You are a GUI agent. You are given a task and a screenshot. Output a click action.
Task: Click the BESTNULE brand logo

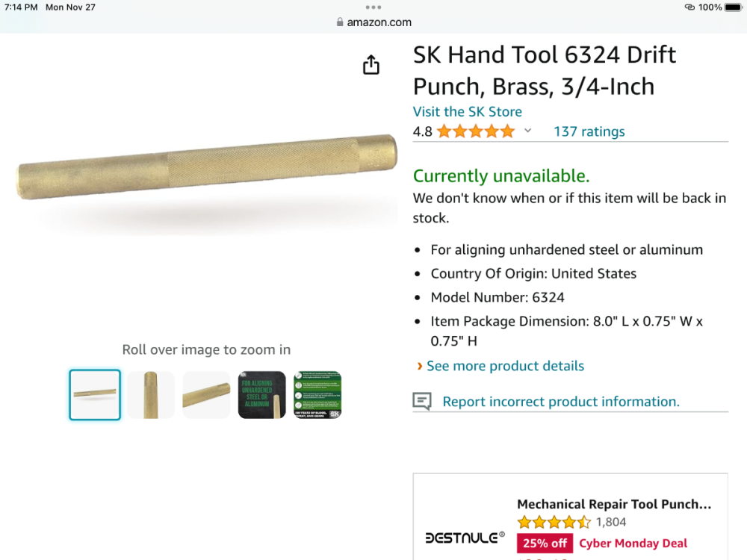[x=465, y=538]
